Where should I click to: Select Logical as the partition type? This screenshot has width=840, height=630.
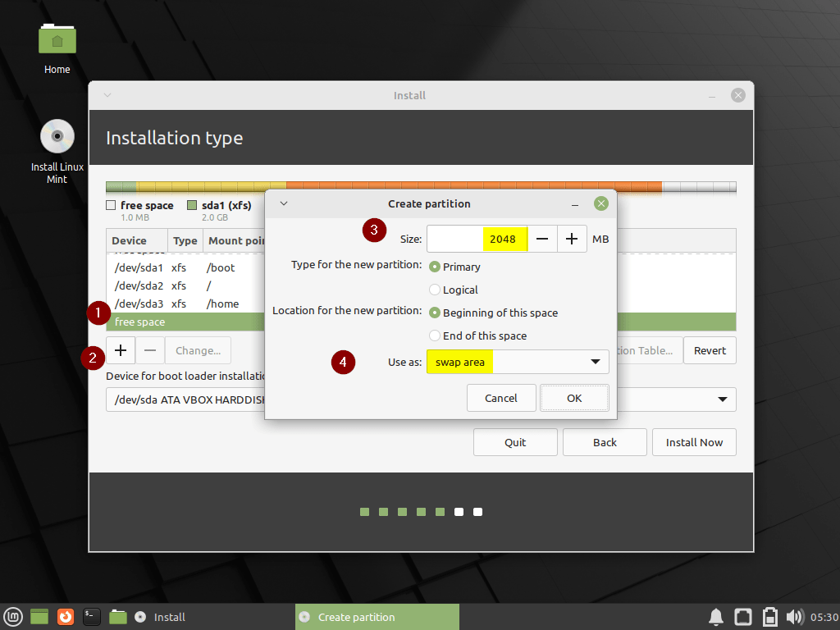click(x=435, y=290)
